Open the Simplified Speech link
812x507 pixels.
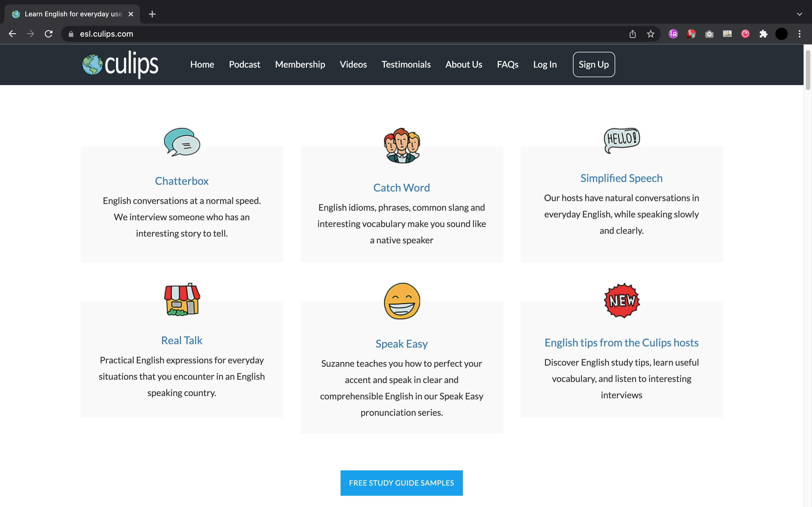[x=621, y=178]
